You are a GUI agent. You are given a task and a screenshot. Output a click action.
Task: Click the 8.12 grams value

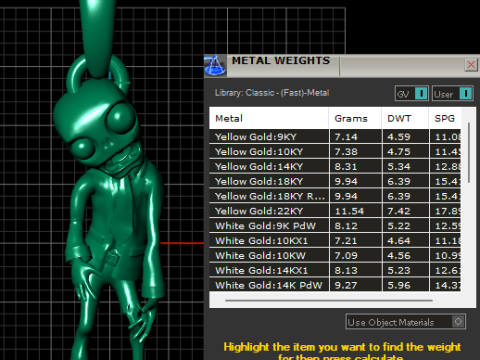pos(346,226)
